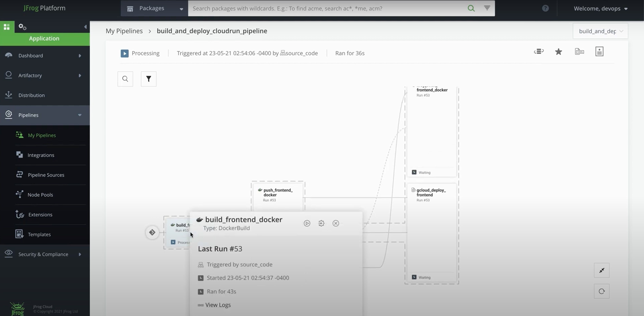Click the View Logs link
644x316 pixels.
[x=218, y=305]
